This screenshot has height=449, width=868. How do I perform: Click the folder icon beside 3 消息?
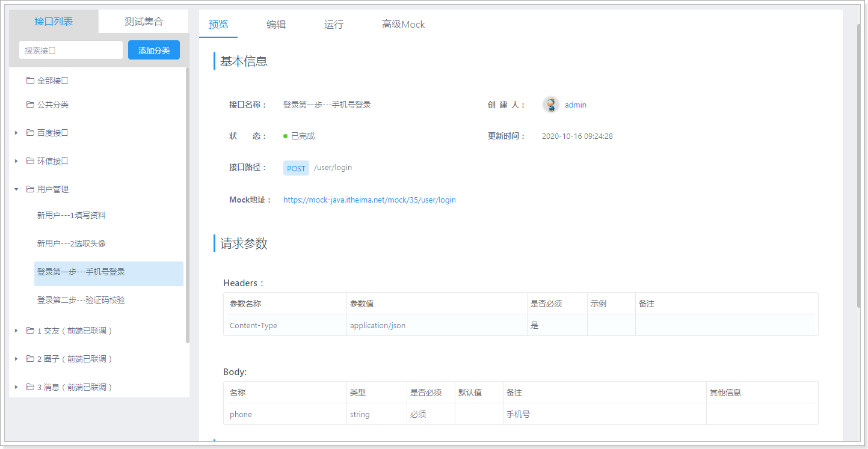30,386
